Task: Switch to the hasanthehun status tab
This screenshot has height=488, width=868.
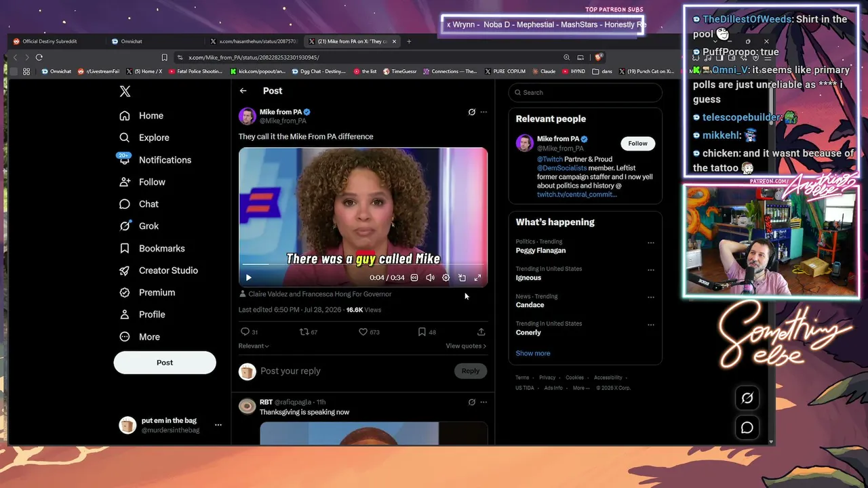Action: (254, 41)
